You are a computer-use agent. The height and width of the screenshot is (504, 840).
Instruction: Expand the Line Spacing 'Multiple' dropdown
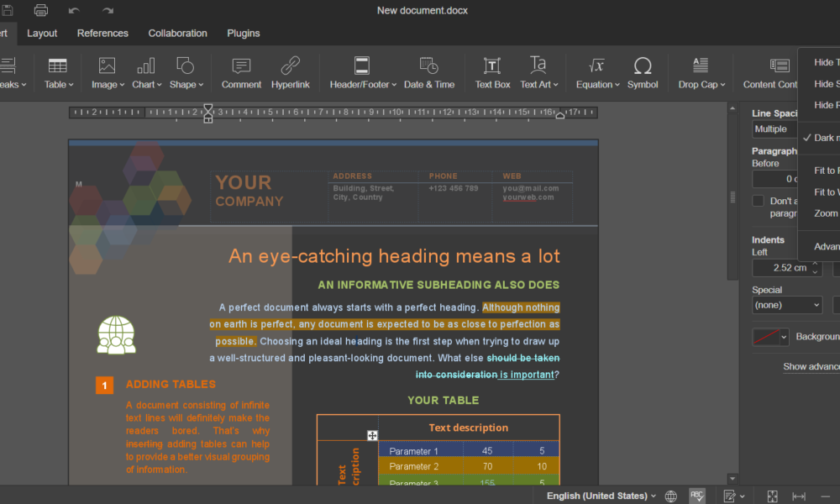coord(773,129)
